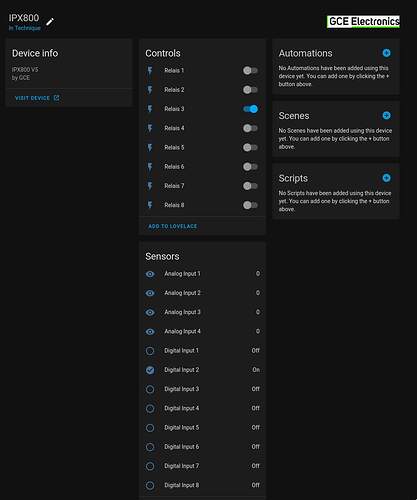Add a new script with plus icon
The height and width of the screenshot is (500, 417).
[x=386, y=178]
